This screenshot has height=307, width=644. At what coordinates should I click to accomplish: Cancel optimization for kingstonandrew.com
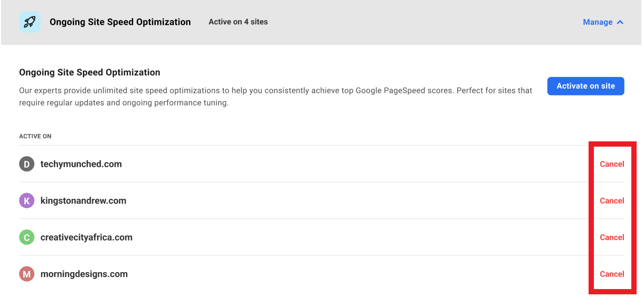(x=612, y=200)
